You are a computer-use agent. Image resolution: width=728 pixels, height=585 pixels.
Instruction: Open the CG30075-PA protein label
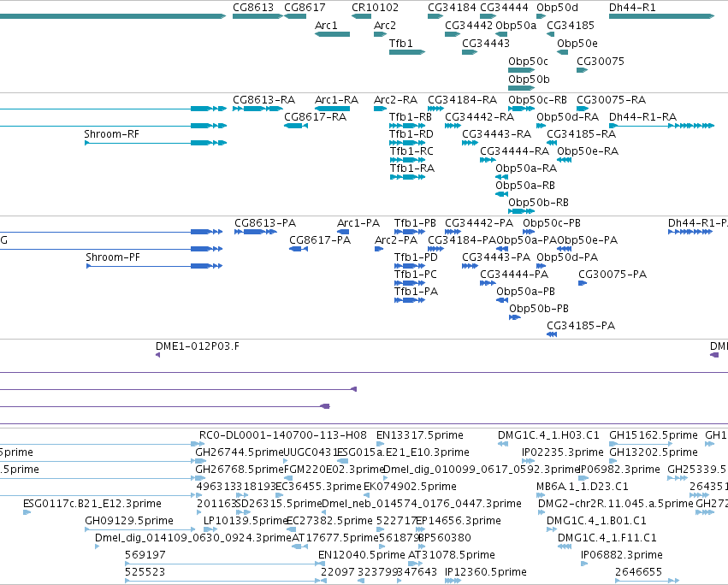coord(613,275)
